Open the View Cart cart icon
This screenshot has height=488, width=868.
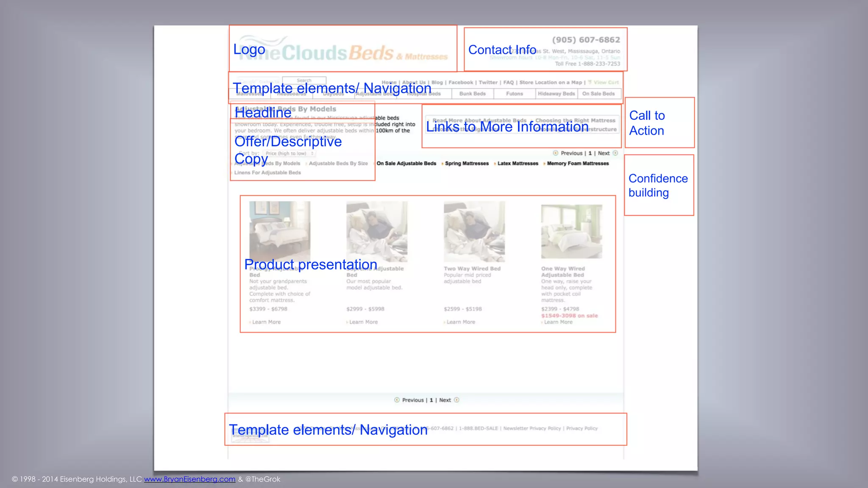pyautogui.click(x=590, y=83)
